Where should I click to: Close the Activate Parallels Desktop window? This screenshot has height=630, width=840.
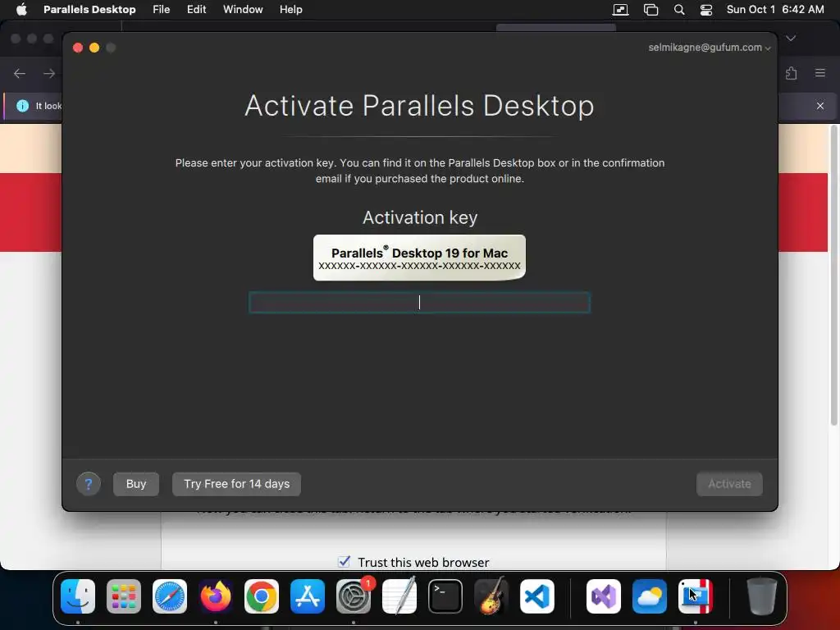[x=78, y=48]
